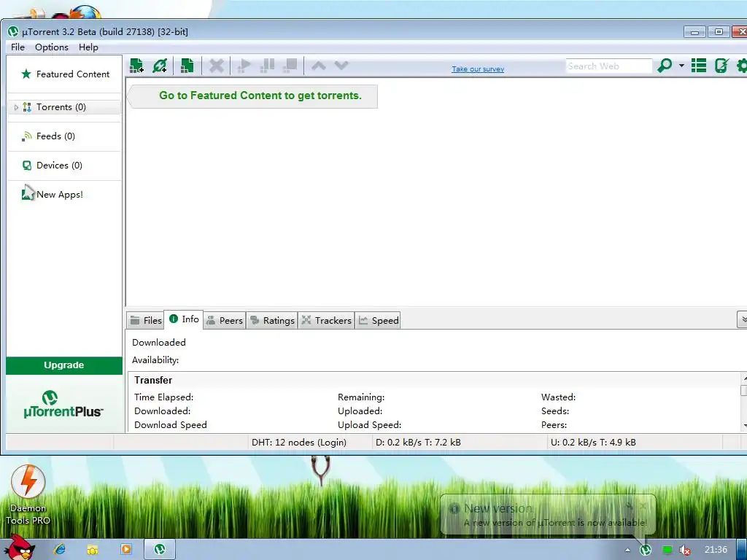Collapse the detail pane chevron button
Viewport: 747px width, 560px height.
point(742,320)
